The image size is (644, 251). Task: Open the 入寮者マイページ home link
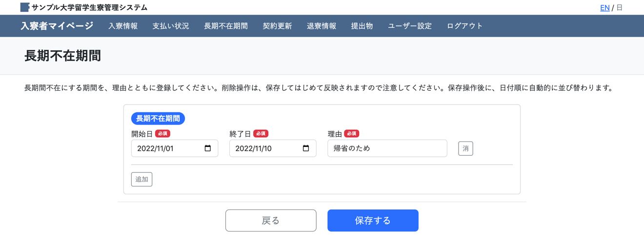pyautogui.click(x=57, y=26)
